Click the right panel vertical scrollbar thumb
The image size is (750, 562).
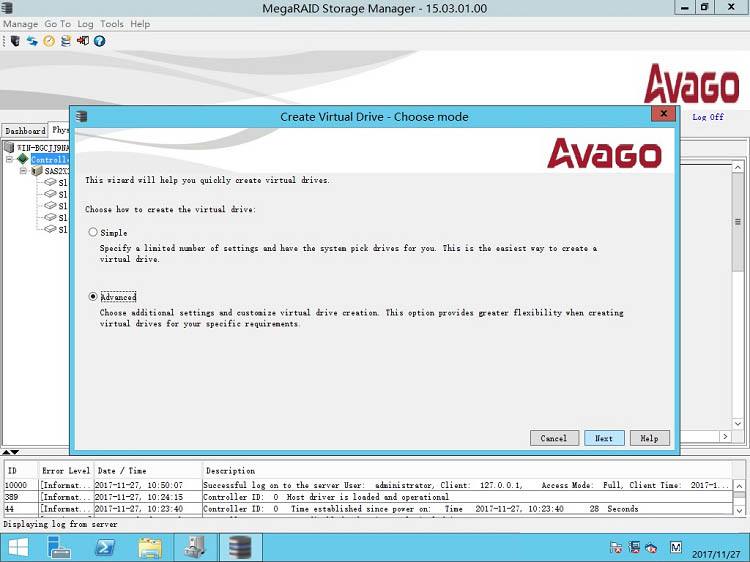(738, 221)
